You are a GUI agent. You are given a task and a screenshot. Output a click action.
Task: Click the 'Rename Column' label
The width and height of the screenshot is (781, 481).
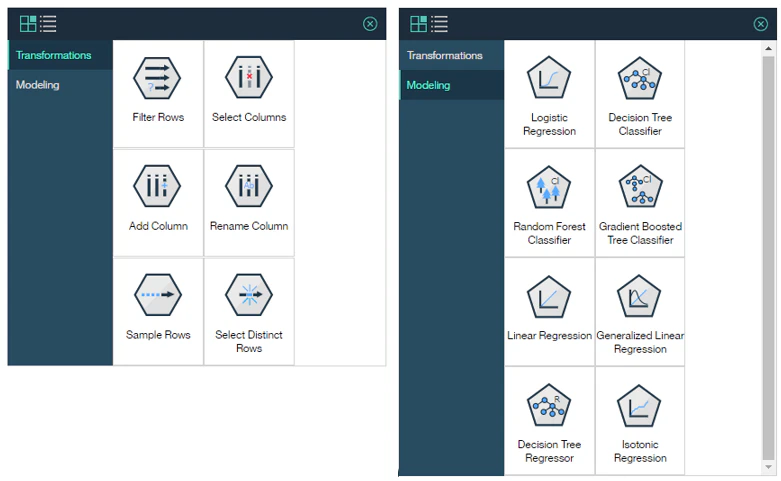(249, 226)
